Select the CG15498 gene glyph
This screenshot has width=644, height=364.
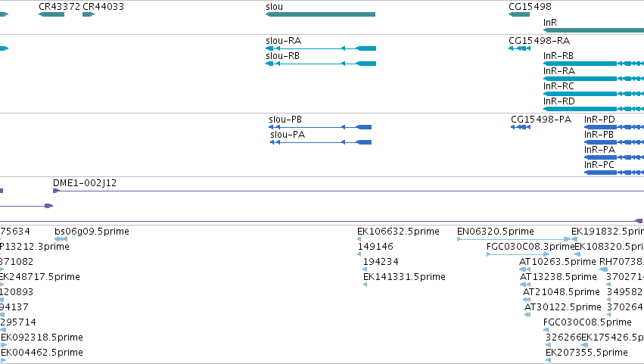tap(519, 14)
